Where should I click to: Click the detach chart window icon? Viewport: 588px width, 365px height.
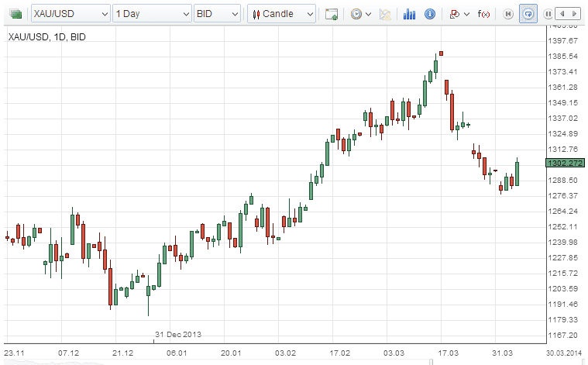[332, 14]
